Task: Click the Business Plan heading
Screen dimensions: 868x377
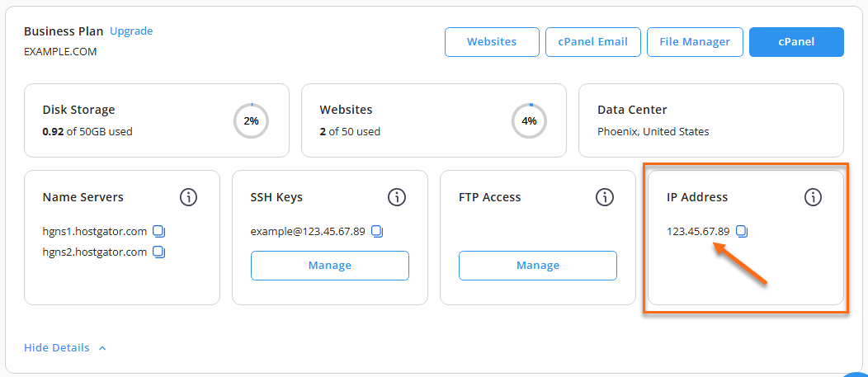Action: pos(64,31)
